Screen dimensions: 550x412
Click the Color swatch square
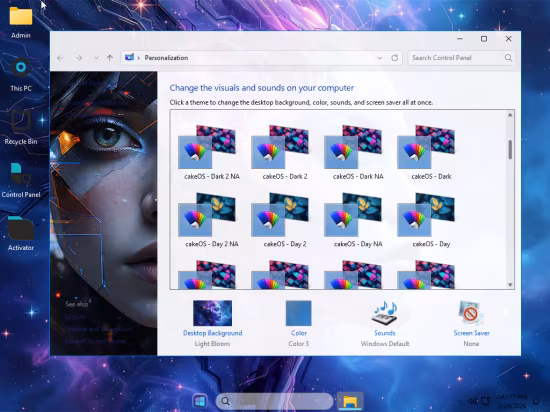coord(299,313)
